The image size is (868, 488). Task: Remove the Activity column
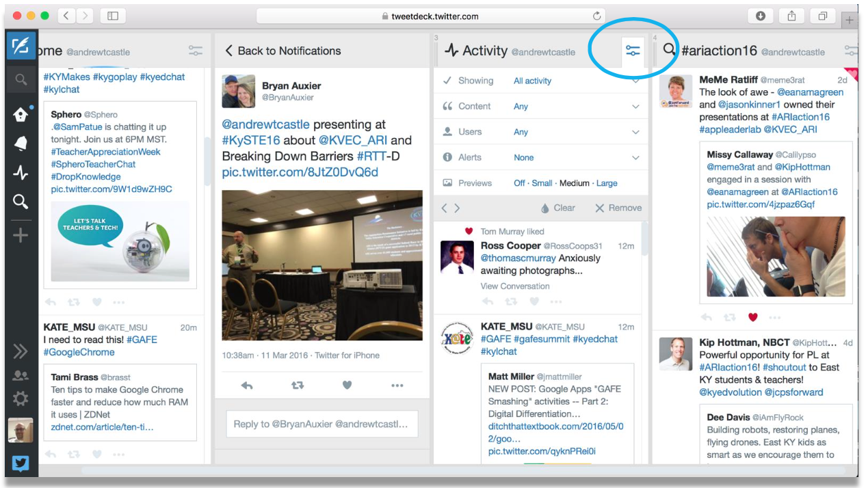[618, 208]
